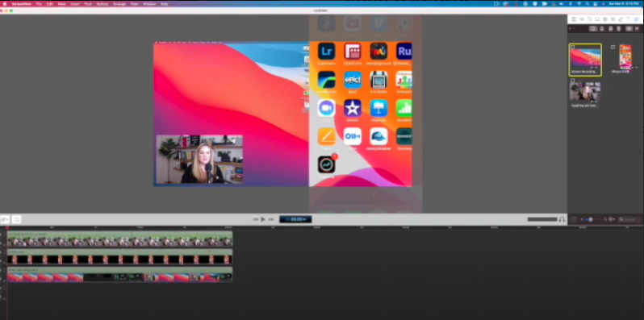Select the webcam picture-in-picture on the canvas
Viewport: 644px width, 320px height.
click(x=199, y=159)
